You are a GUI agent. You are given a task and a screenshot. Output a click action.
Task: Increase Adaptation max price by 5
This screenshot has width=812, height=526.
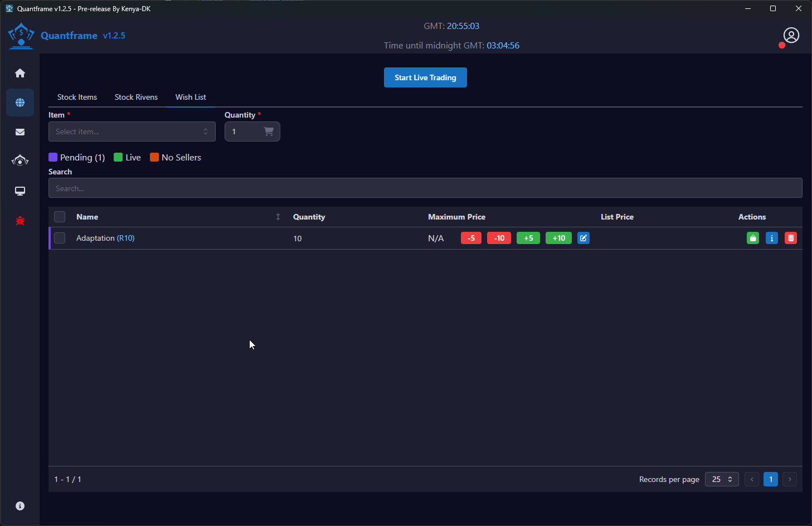click(x=528, y=238)
